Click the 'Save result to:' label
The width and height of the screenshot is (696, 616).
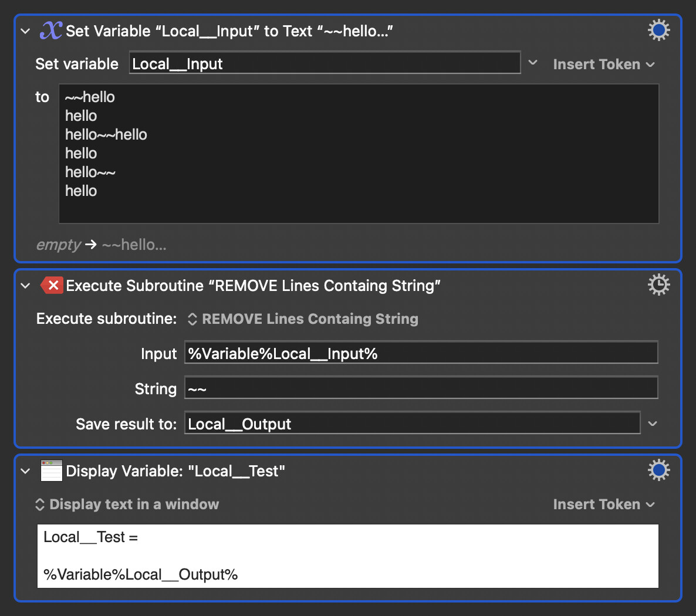pyautogui.click(x=127, y=424)
